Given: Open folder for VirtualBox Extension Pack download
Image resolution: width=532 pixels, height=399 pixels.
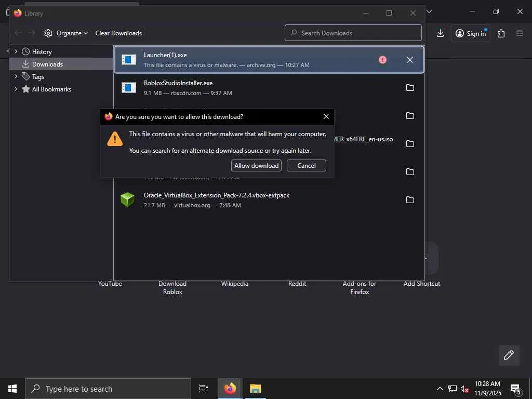Looking at the screenshot, I should [410, 200].
